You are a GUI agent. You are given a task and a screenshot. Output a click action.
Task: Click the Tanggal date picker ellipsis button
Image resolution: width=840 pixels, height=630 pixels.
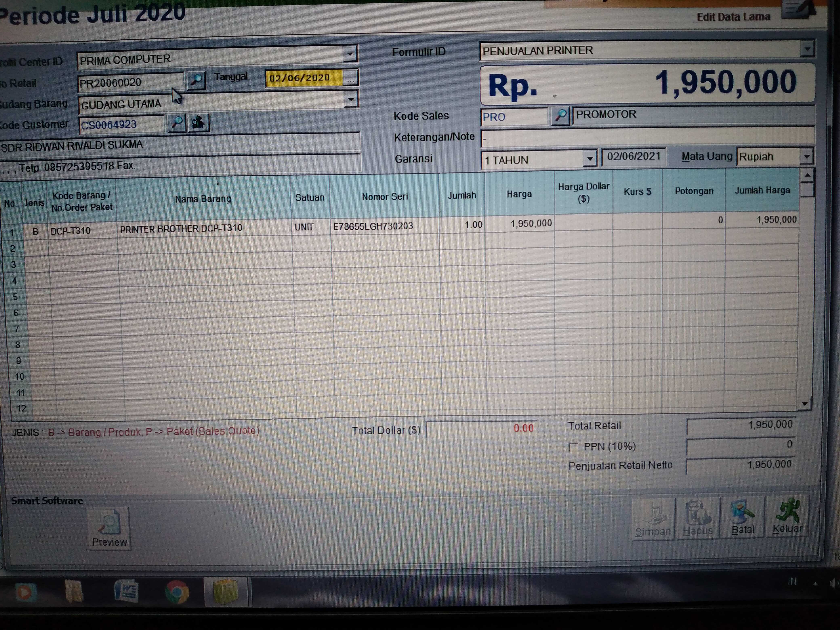[350, 79]
